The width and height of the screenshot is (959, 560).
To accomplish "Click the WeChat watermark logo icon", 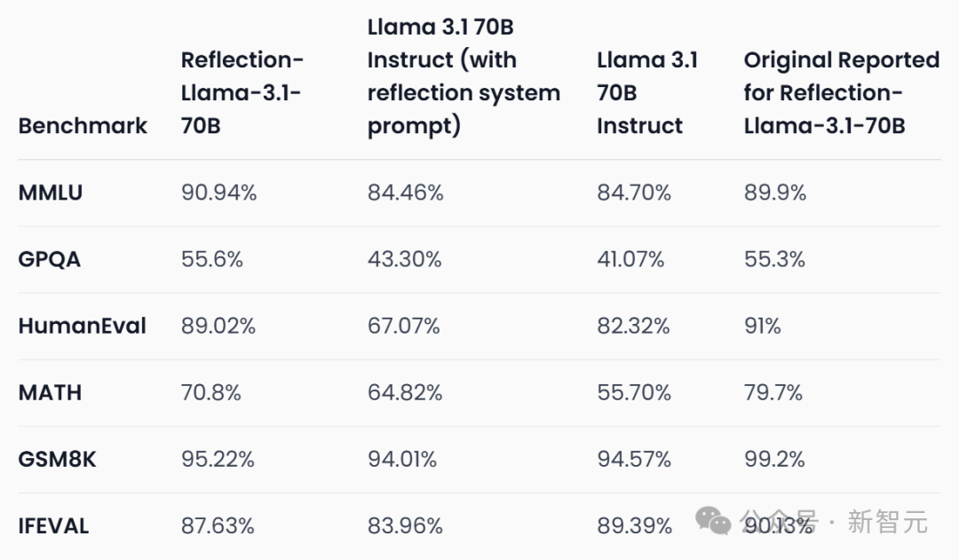I will pyautogui.click(x=713, y=520).
